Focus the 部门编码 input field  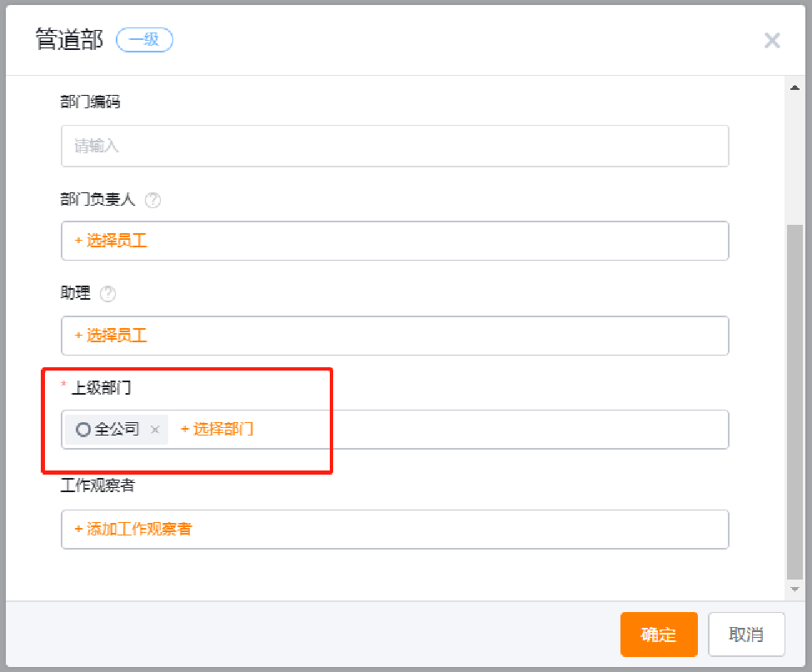coord(395,146)
